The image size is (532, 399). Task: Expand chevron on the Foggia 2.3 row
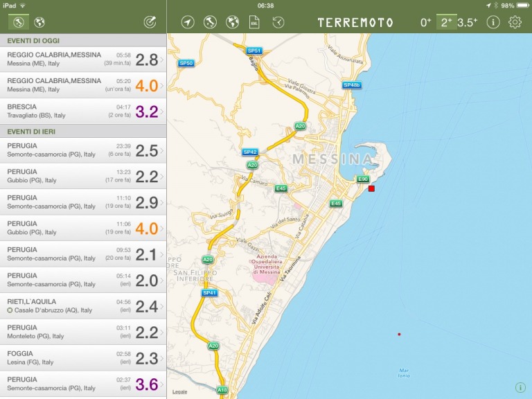162,358
